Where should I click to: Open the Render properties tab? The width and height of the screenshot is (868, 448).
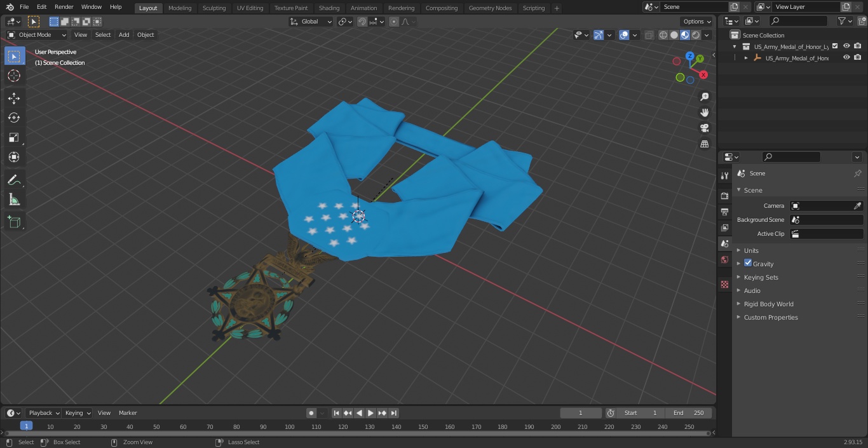[724, 196]
